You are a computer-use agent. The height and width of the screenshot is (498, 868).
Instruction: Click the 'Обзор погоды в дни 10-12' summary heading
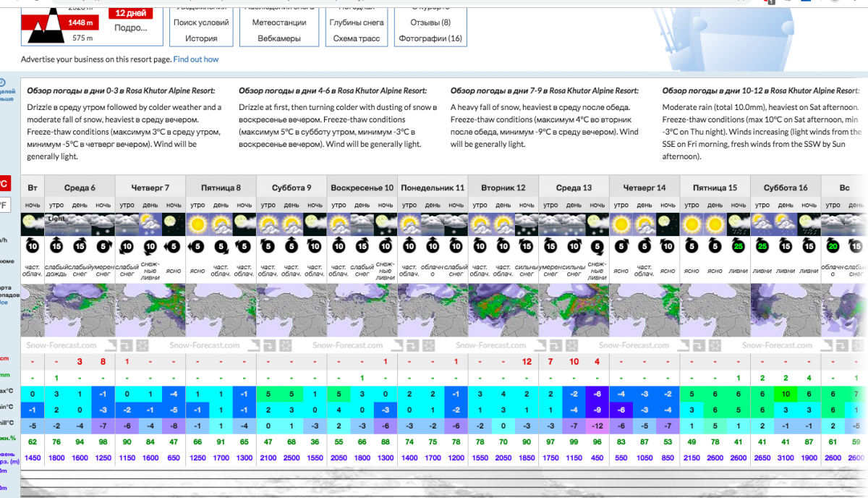click(762, 90)
